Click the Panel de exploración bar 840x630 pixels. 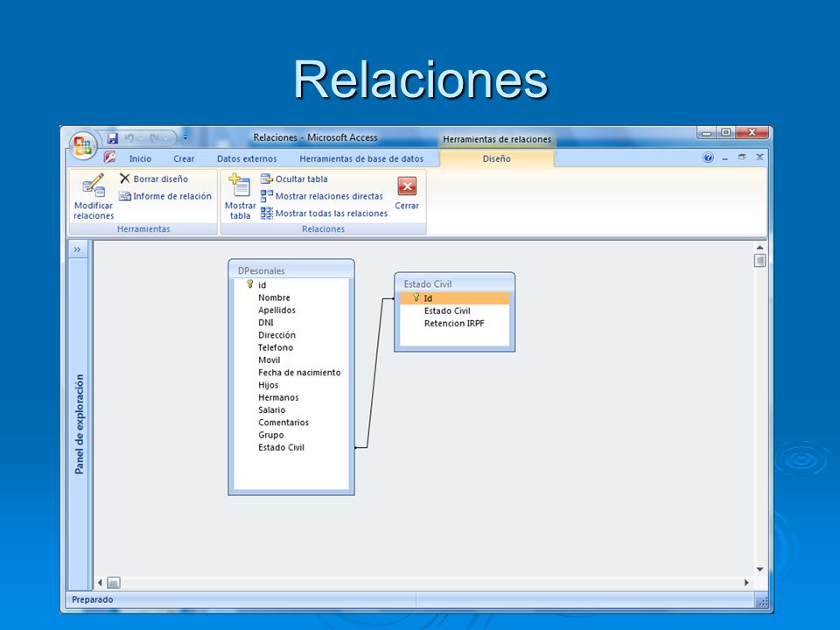(x=79, y=424)
